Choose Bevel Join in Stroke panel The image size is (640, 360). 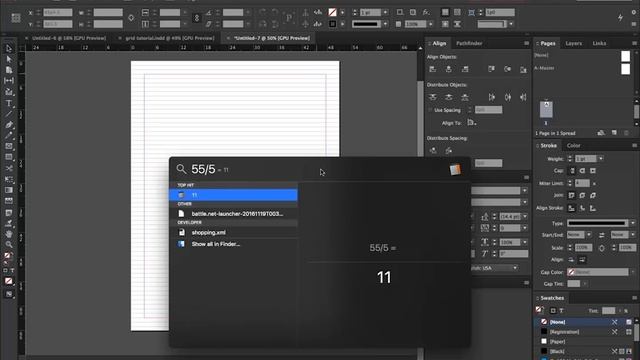(593, 196)
